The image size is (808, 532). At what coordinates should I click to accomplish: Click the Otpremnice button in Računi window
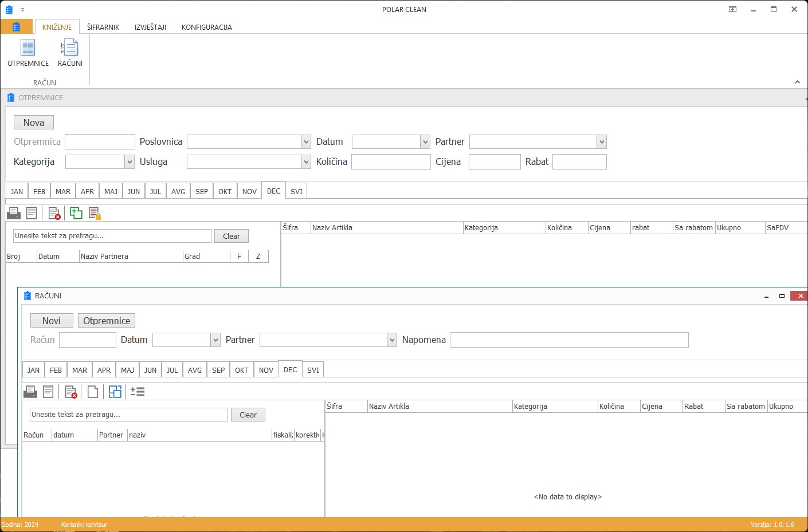pyautogui.click(x=107, y=321)
